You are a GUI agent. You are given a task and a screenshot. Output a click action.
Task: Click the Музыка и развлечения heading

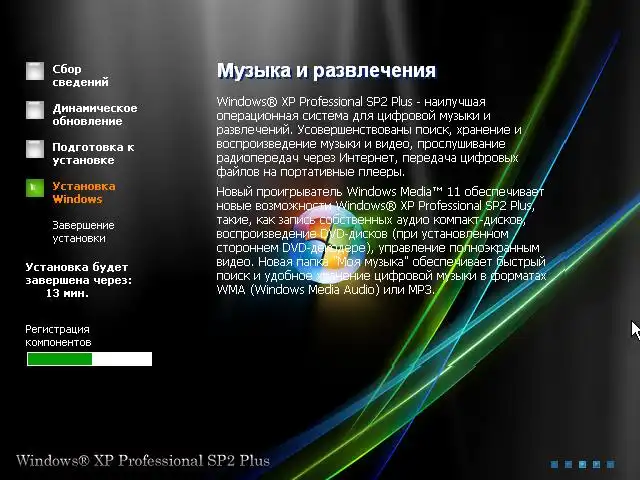click(326, 70)
